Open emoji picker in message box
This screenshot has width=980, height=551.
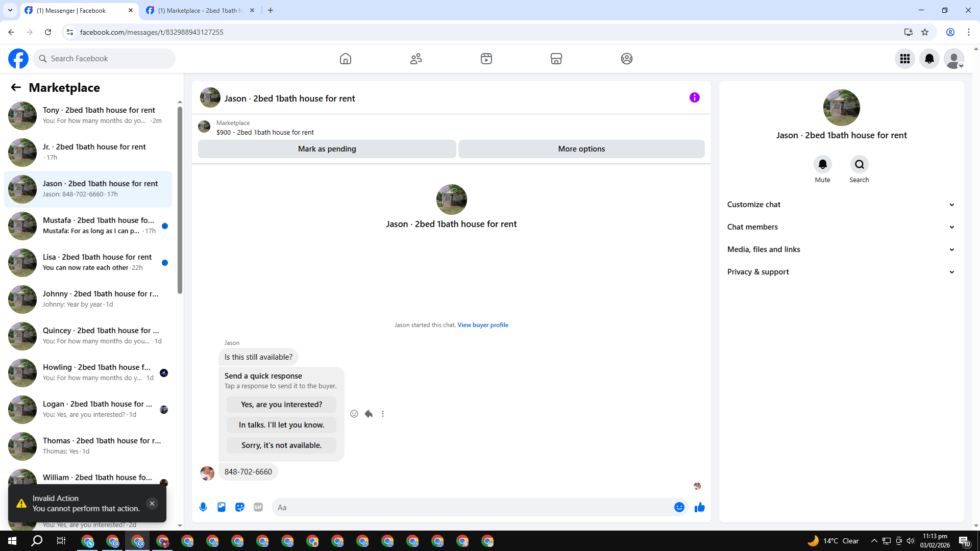[x=679, y=507]
